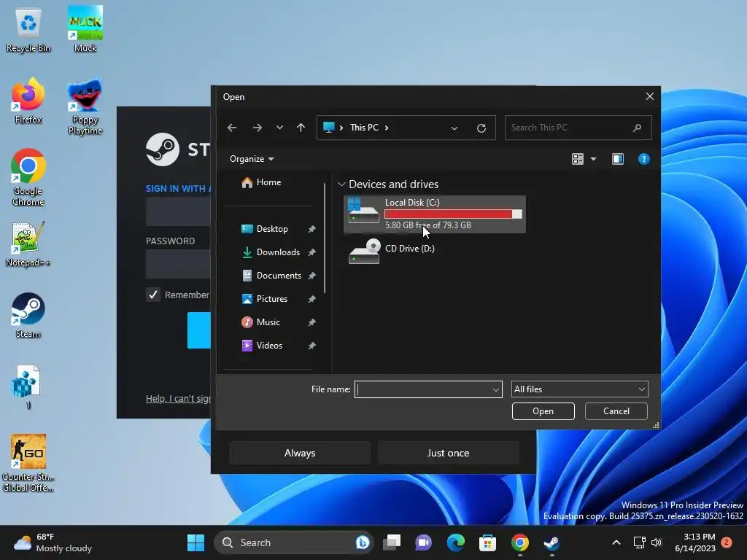Toggle the preview pane
This screenshot has height=560, width=747.
point(618,159)
